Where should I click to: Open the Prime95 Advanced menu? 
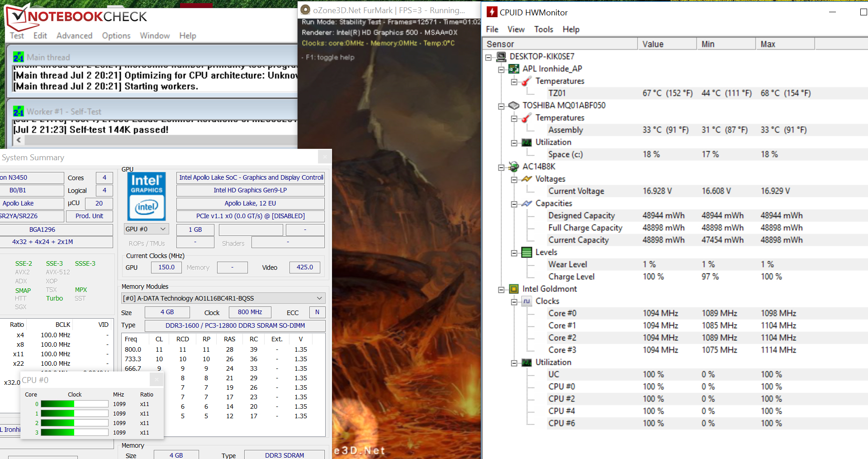coord(74,35)
